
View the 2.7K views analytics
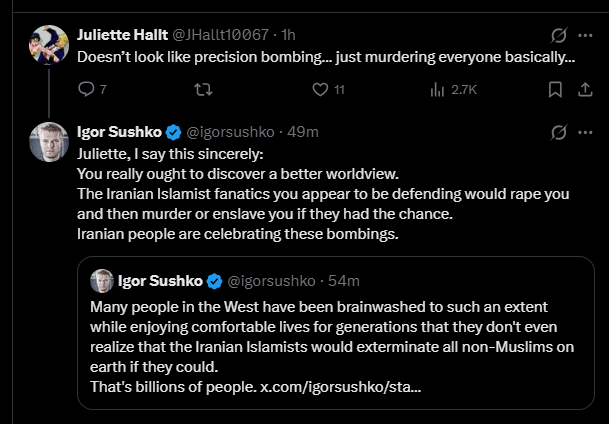[x=453, y=90]
